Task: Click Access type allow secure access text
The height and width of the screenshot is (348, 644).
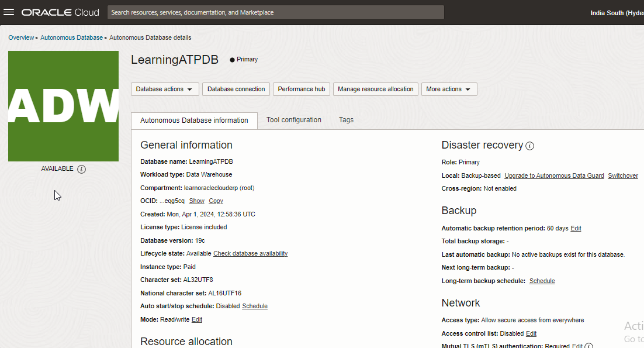Action: pos(513,320)
